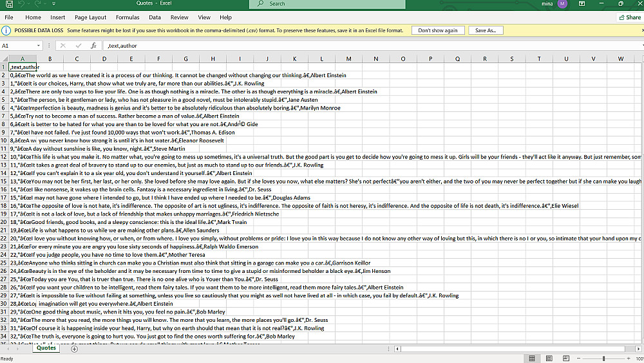The height and width of the screenshot is (363, 644).
Task: Click the Enter checkmark formula bar icon
Action: pos(78,46)
